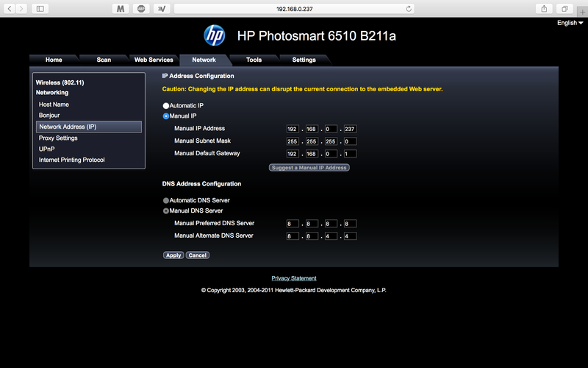Reload the page with the refresh icon
This screenshot has height=368, width=588.
coord(409,9)
